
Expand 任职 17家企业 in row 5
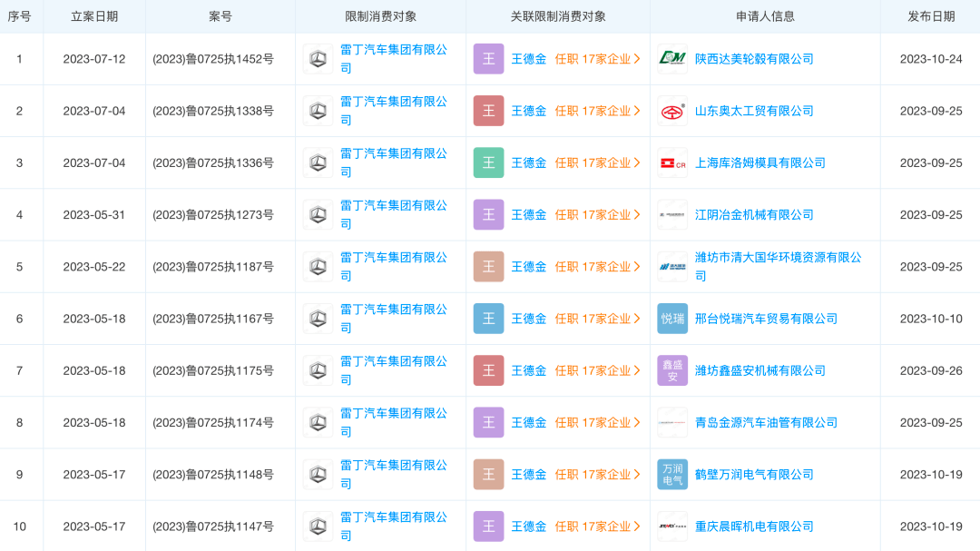click(597, 267)
